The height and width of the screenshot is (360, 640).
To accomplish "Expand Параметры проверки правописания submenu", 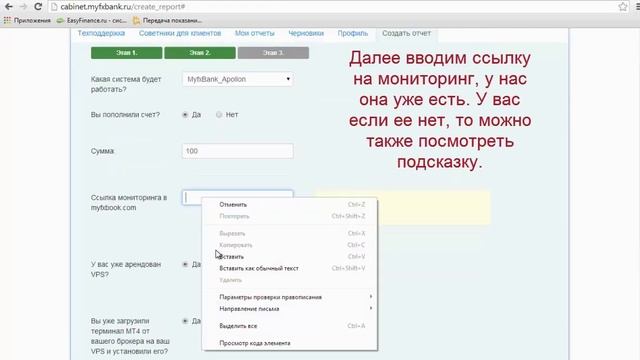I will tap(290, 297).
